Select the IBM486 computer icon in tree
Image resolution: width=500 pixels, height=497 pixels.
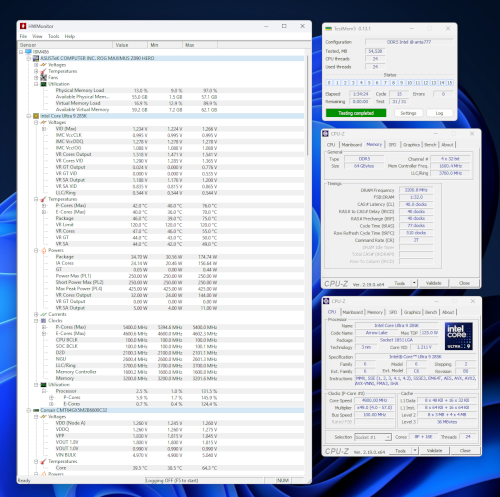click(28, 52)
